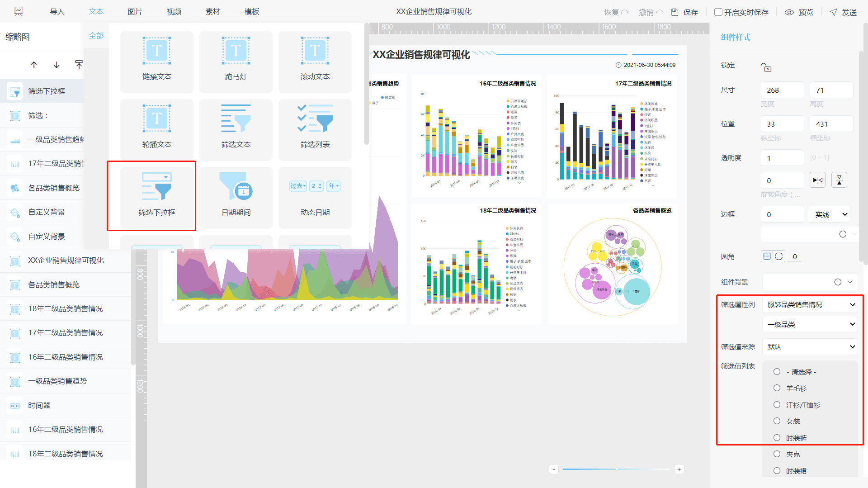Expand the 组件背景 color dropdown

click(850, 282)
